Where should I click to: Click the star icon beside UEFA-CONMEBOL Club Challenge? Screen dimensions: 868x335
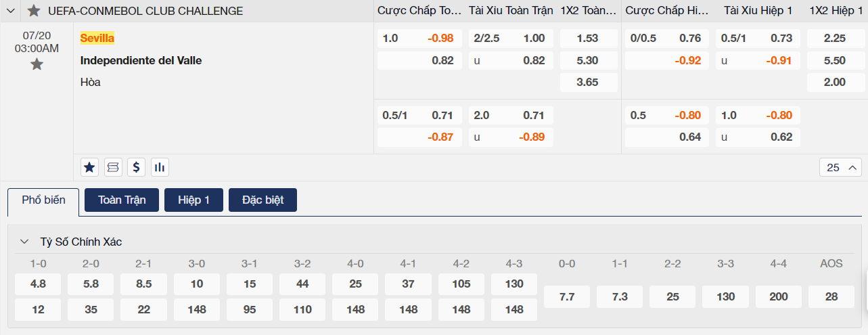pyautogui.click(x=34, y=11)
